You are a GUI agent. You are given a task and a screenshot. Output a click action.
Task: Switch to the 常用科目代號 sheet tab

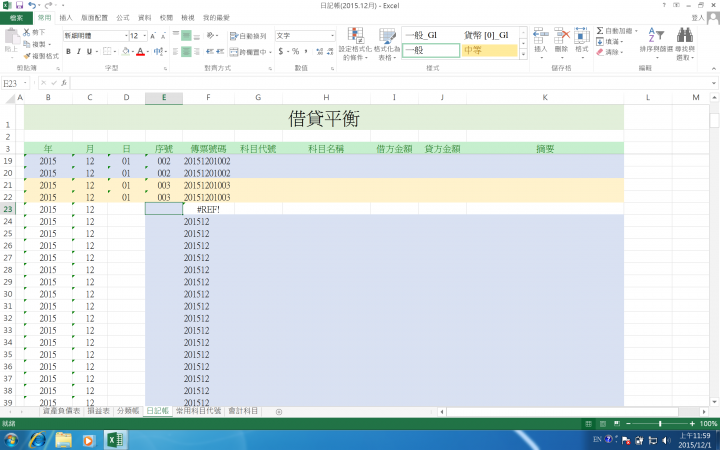[198, 411]
